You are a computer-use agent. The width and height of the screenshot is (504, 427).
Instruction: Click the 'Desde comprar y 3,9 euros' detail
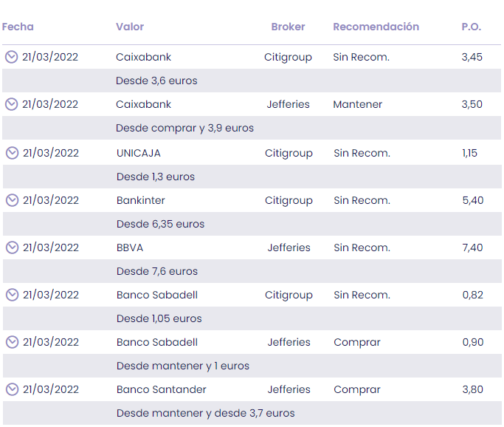pyautogui.click(x=184, y=128)
